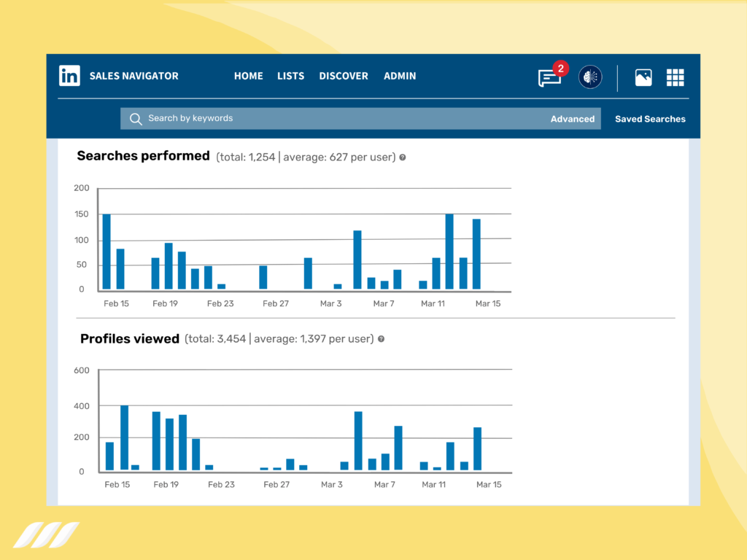
Task: Open help tooltip beside Searches performed total
Action: coord(402,157)
